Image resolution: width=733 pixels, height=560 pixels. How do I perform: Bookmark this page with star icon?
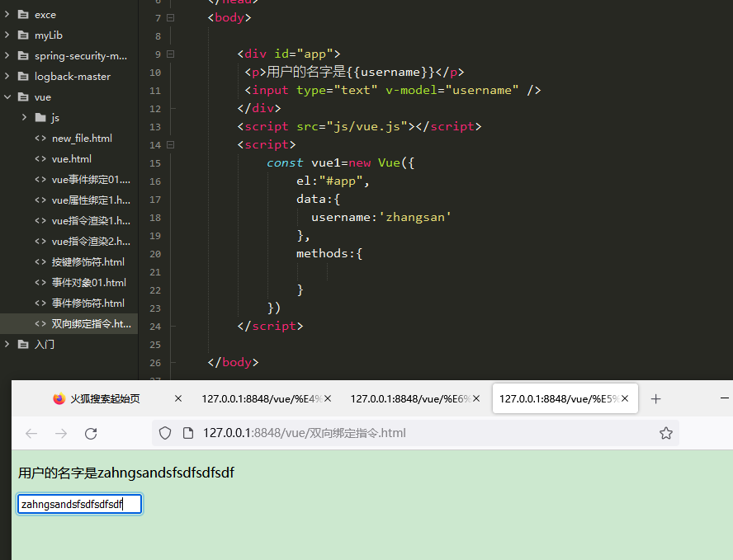click(x=666, y=433)
